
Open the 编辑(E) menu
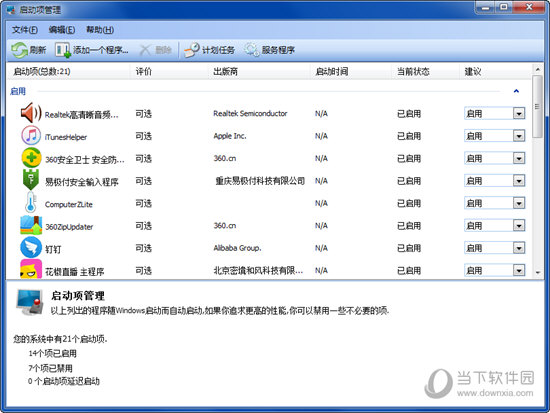62,30
